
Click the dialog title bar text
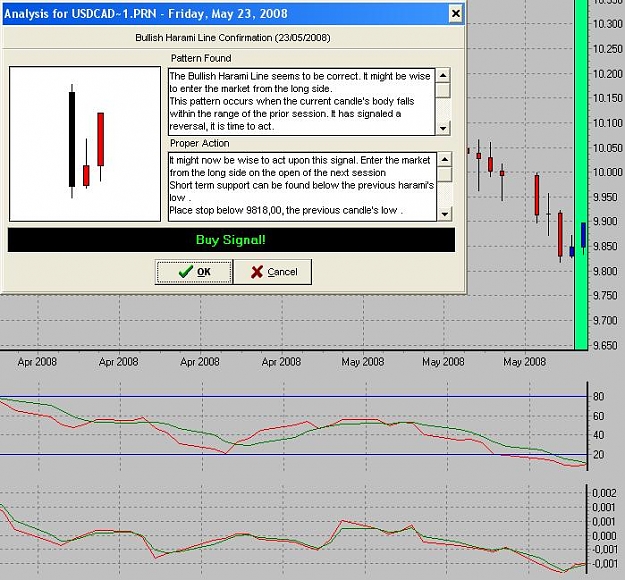(146, 14)
